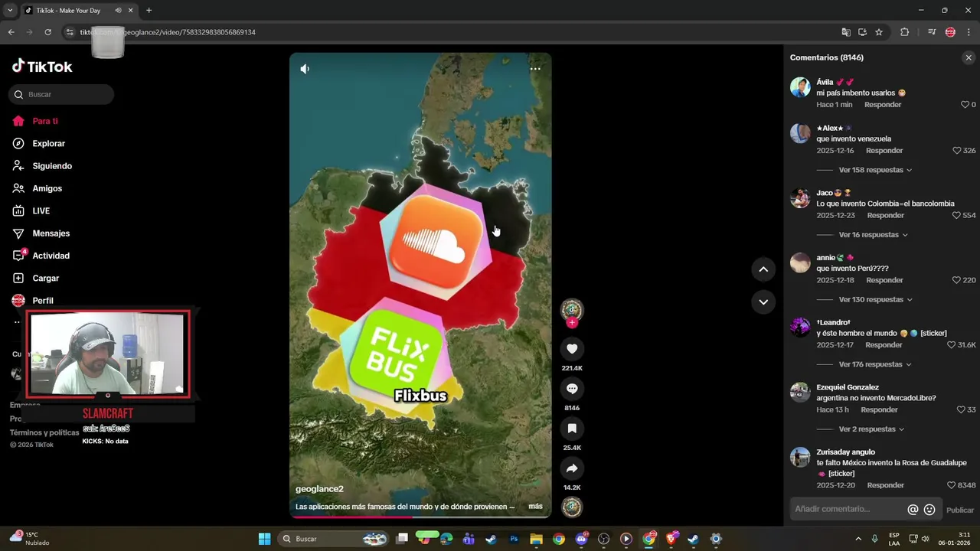
Task: Open the Explorar section
Action: click(38, 143)
